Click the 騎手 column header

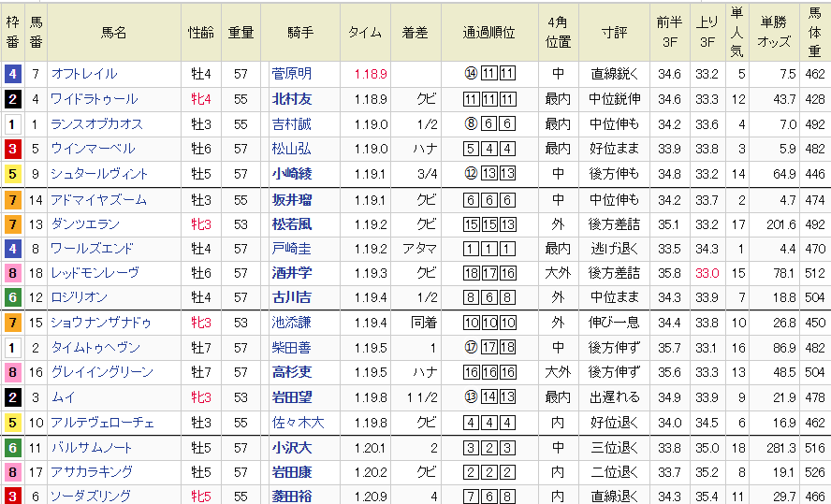click(x=300, y=32)
